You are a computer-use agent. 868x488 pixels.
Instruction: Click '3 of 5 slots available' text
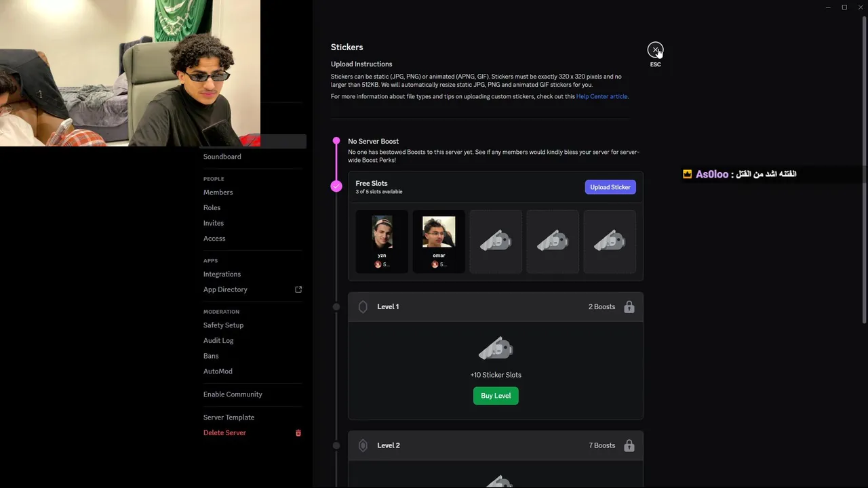tap(379, 192)
